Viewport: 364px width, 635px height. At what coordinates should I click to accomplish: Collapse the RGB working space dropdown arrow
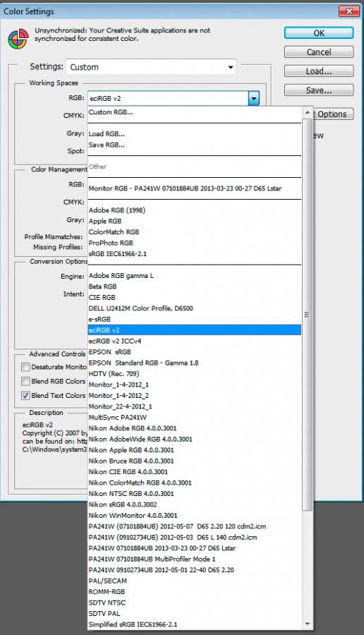click(254, 98)
